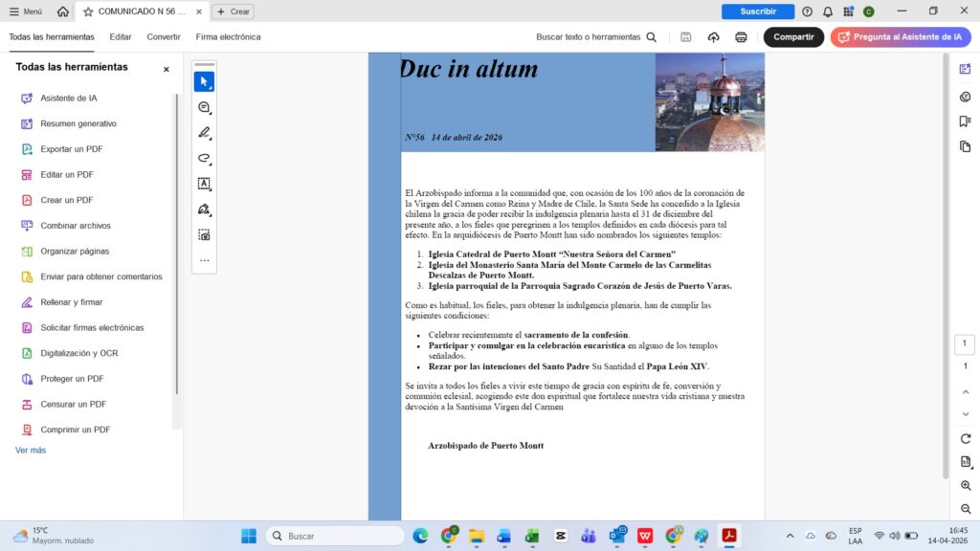
Task: Choose the highlighter tool
Action: [x=204, y=133]
